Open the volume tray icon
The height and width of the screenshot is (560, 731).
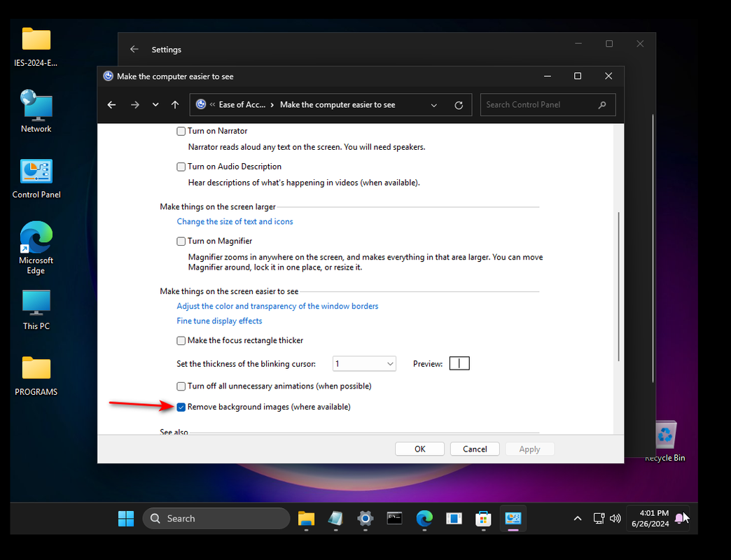(x=615, y=518)
